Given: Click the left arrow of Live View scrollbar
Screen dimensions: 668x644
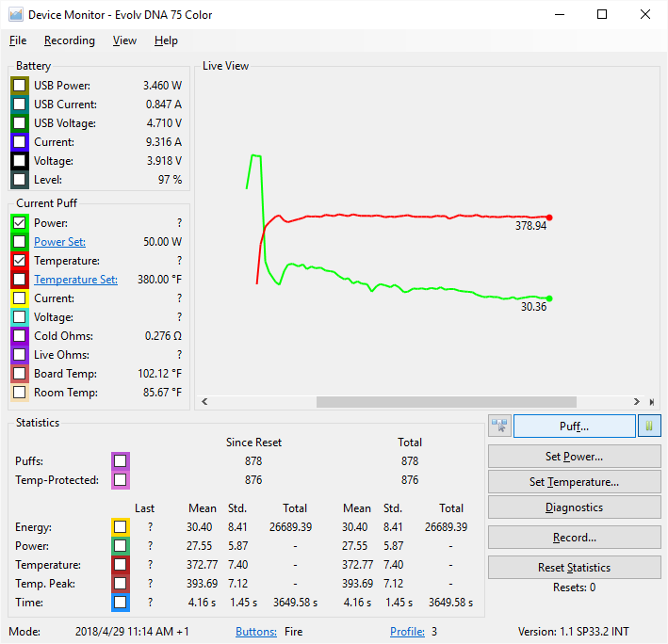Looking at the screenshot, I should tap(204, 402).
